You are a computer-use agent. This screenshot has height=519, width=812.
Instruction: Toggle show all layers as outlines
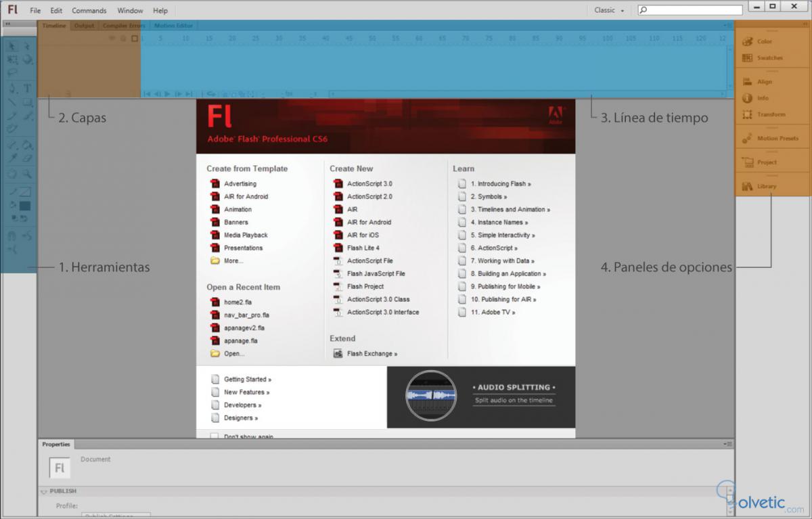pos(135,39)
